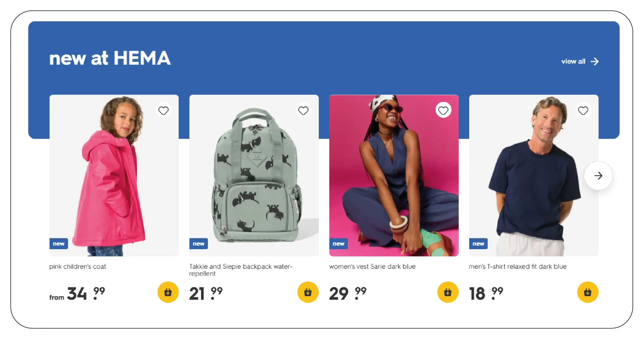Click the new badge on the backpack

tap(198, 244)
